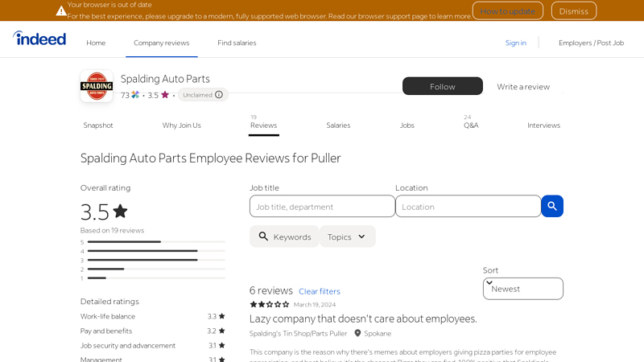Click Work-life balance detailed rating
Viewport: 644px width, 362px height.
153,316
